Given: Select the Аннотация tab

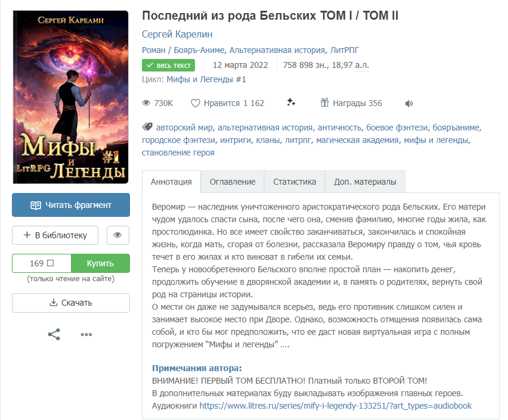Looking at the screenshot, I should click(171, 182).
